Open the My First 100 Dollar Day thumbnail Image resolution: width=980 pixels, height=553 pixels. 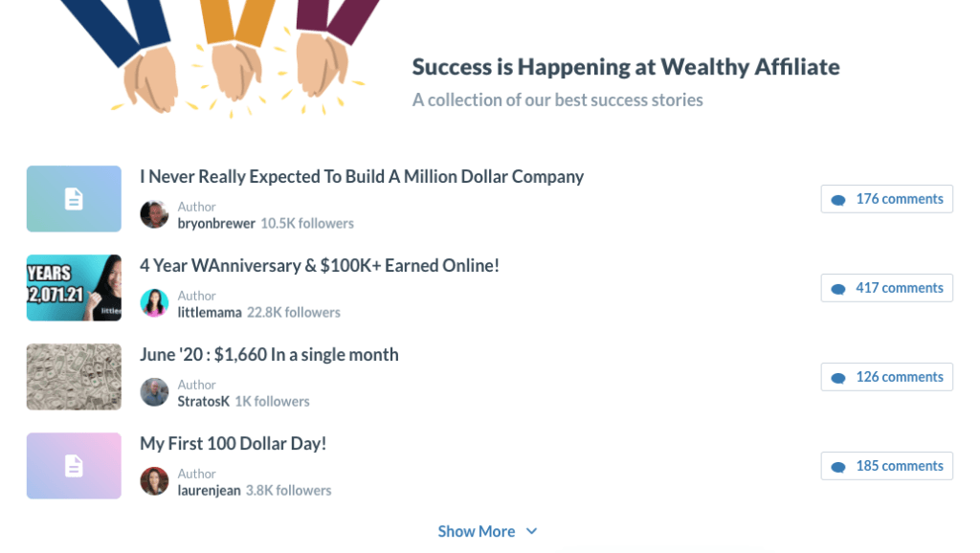74,466
